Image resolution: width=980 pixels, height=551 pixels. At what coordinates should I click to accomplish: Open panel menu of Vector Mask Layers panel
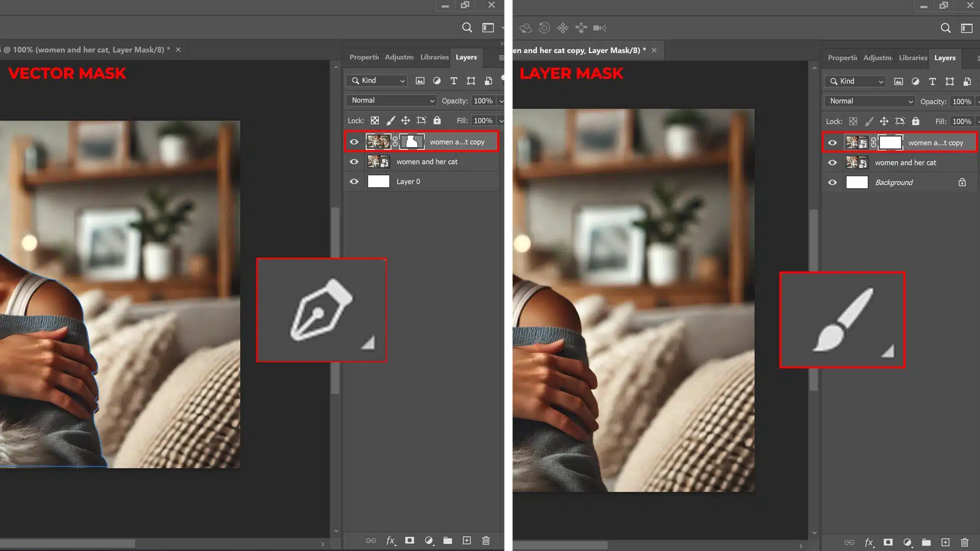coord(501,58)
